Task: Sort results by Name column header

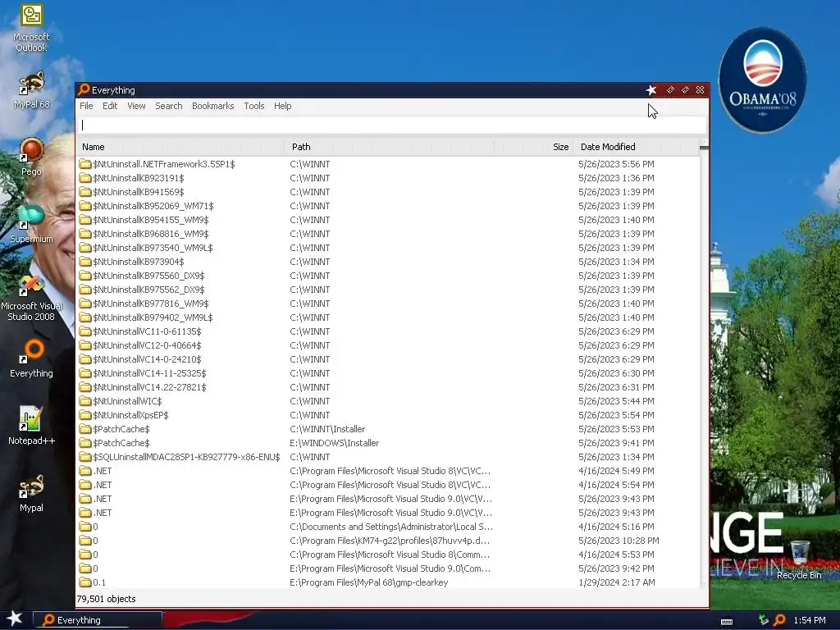Action: (180, 147)
